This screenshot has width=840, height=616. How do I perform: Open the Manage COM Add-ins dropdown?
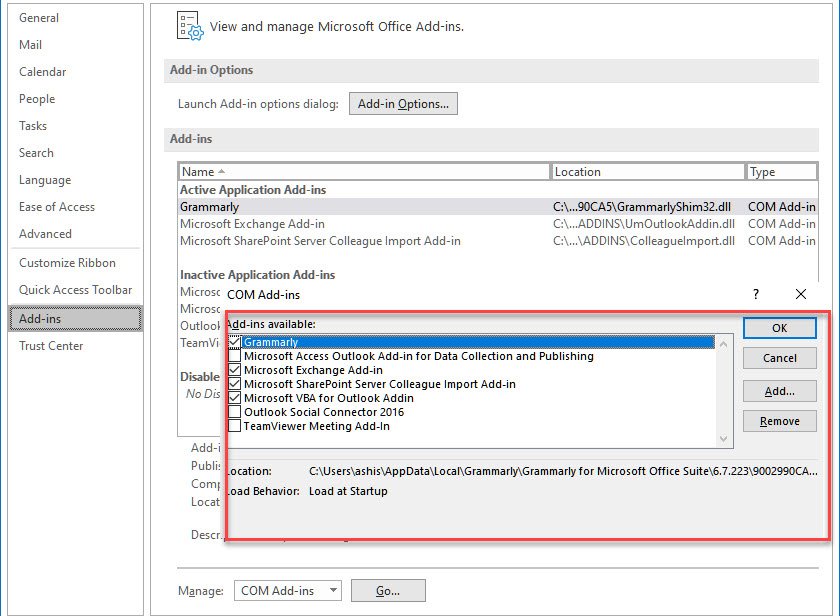click(333, 590)
